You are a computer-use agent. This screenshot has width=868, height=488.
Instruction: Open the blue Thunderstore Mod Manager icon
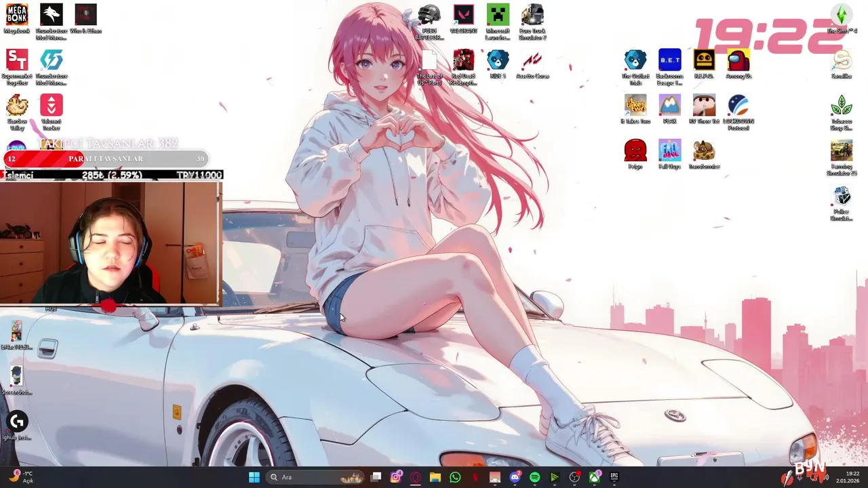52,60
